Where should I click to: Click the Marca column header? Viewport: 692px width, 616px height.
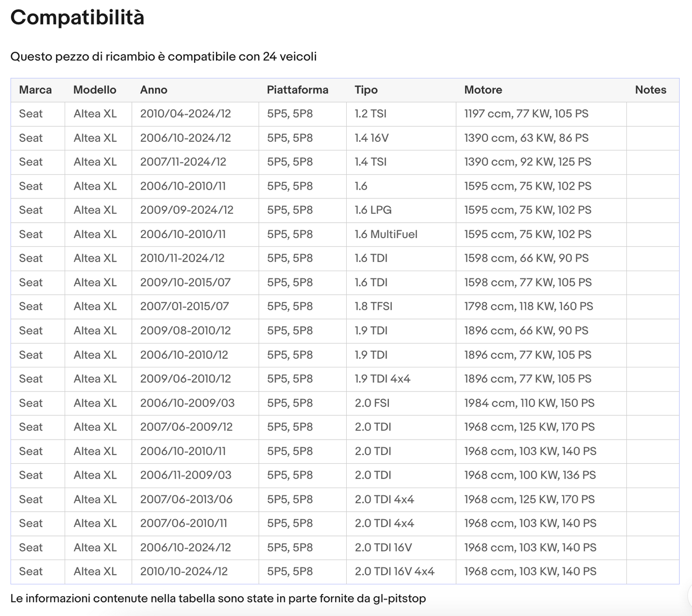35,90
